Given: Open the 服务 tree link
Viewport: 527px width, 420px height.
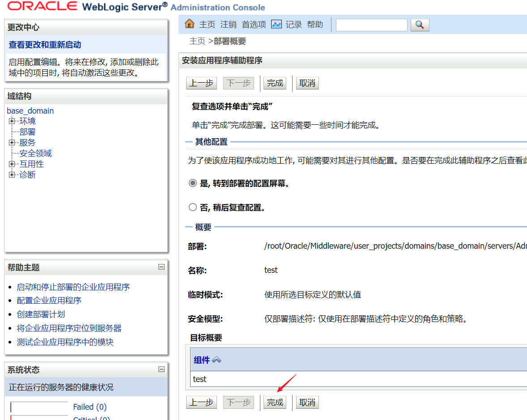Looking at the screenshot, I should (27, 143).
